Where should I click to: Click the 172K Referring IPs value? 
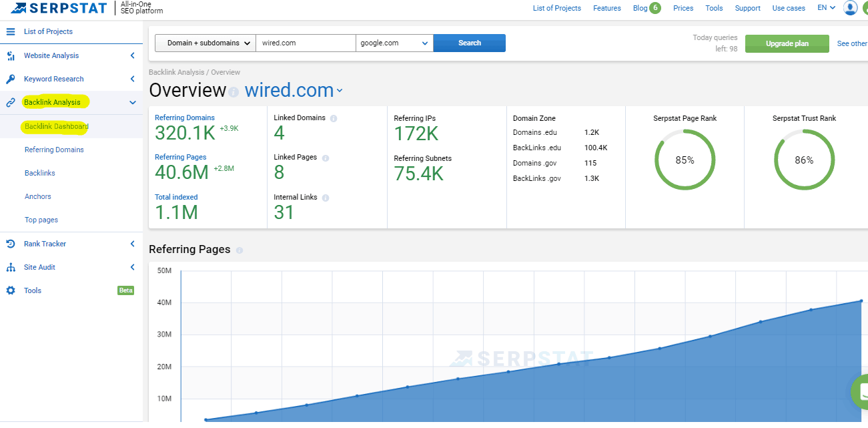pyautogui.click(x=416, y=134)
